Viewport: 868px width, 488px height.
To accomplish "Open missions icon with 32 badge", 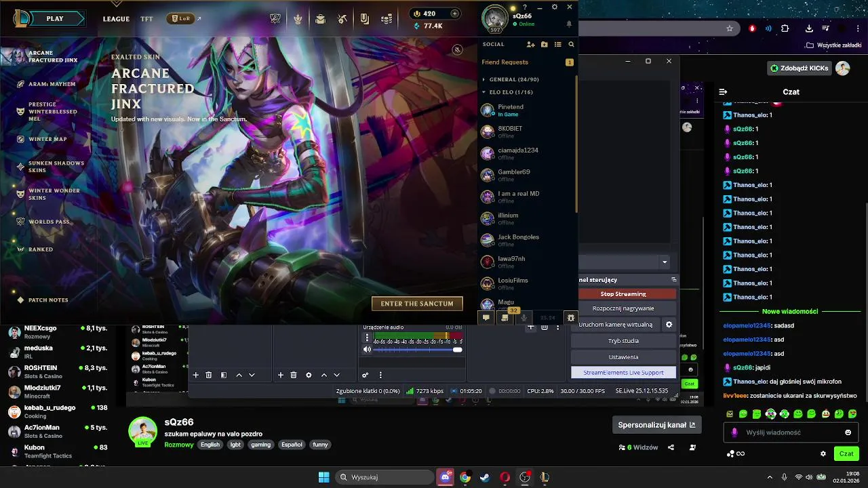I will coord(505,317).
